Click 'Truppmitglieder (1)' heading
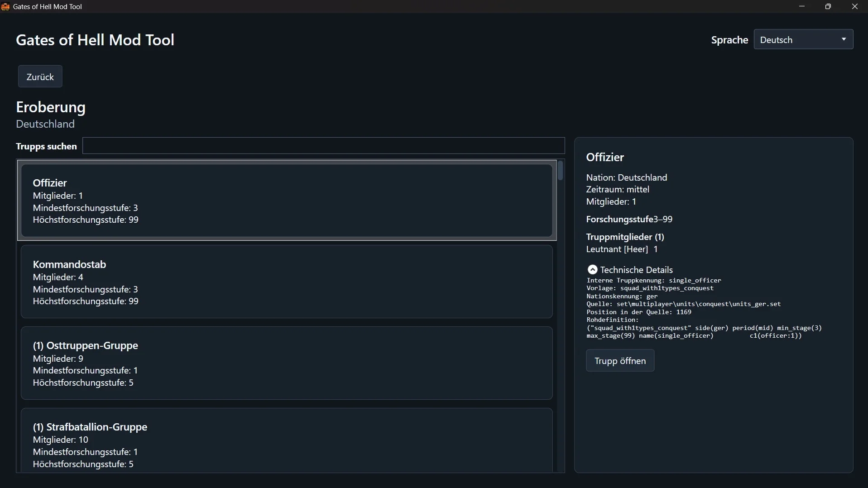Viewport: 868px width, 488px height. (x=625, y=237)
